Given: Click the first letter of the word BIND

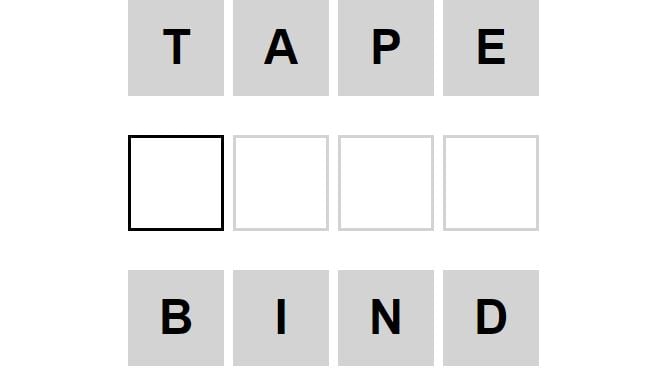Looking at the screenshot, I should pos(176,318).
